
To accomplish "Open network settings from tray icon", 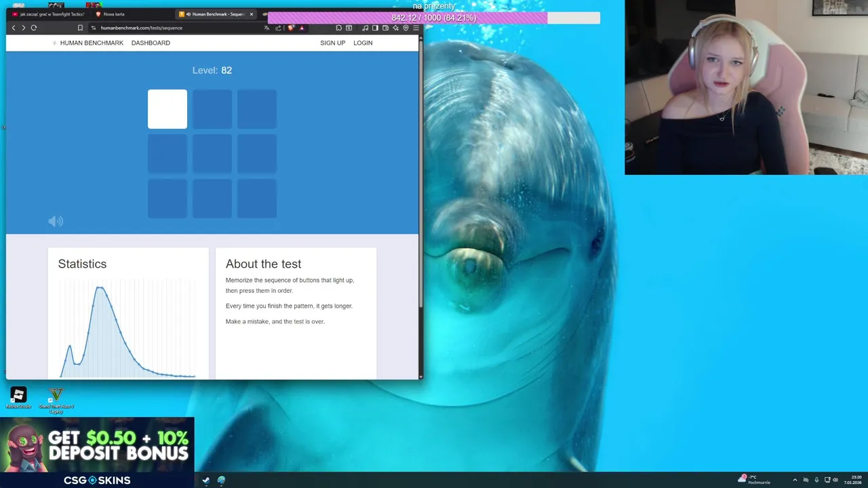I will [x=827, y=480].
